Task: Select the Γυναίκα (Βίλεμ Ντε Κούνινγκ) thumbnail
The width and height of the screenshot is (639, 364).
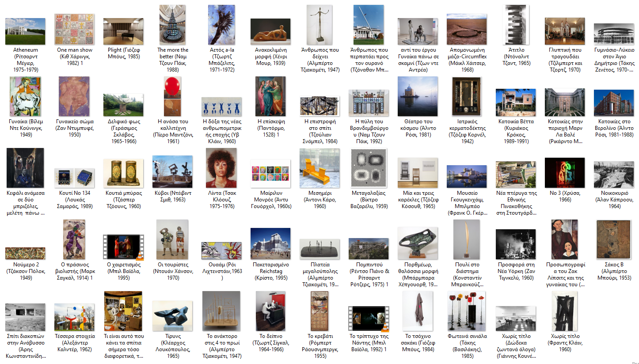Action: (x=25, y=96)
